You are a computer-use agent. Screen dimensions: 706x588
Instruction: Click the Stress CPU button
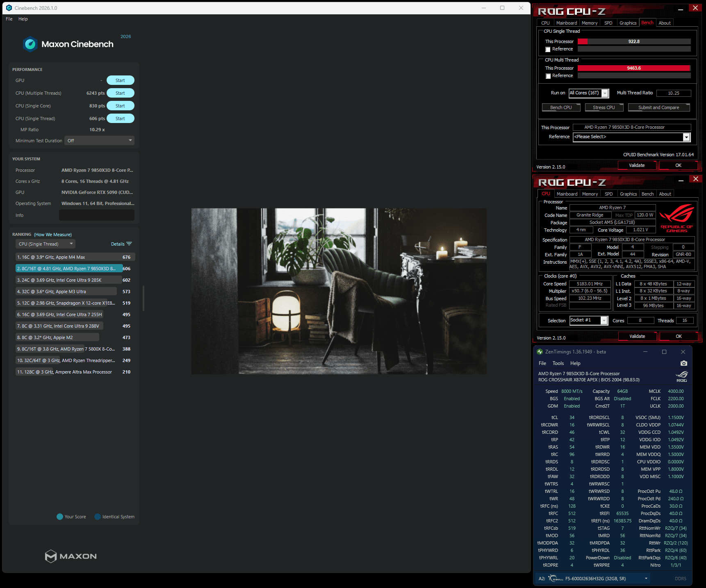pyautogui.click(x=604, y=107)
